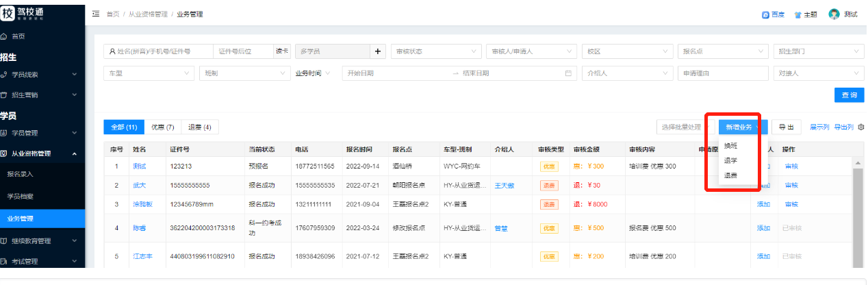Click the 从业资格管理 breadcrumb

[148, 14]
